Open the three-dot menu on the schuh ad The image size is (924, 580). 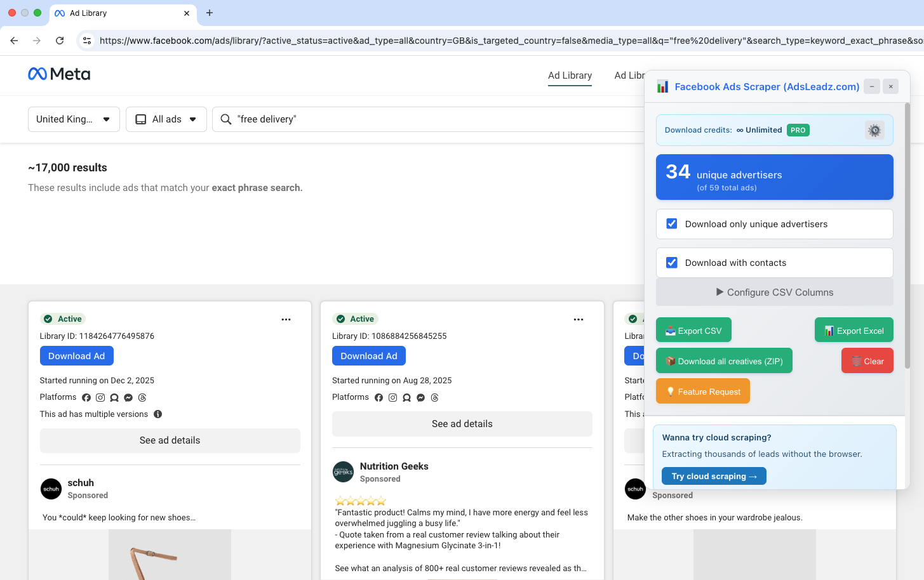286,319
